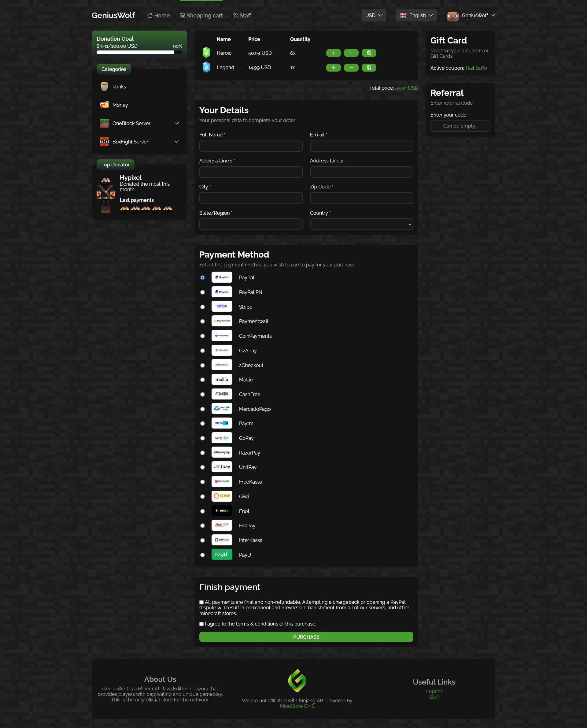
Task: Switch the site language from English
Action: (x=416, y=15)
